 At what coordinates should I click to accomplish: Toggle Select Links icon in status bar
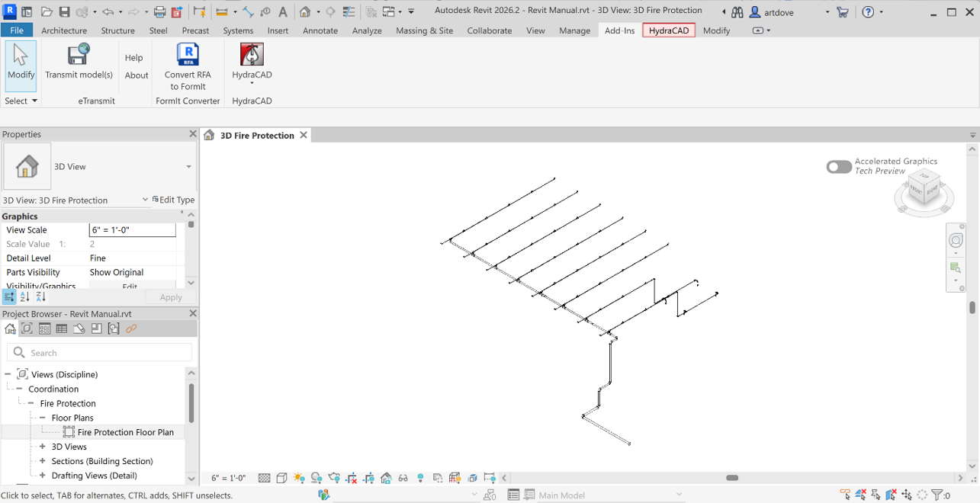coord(844,495)
